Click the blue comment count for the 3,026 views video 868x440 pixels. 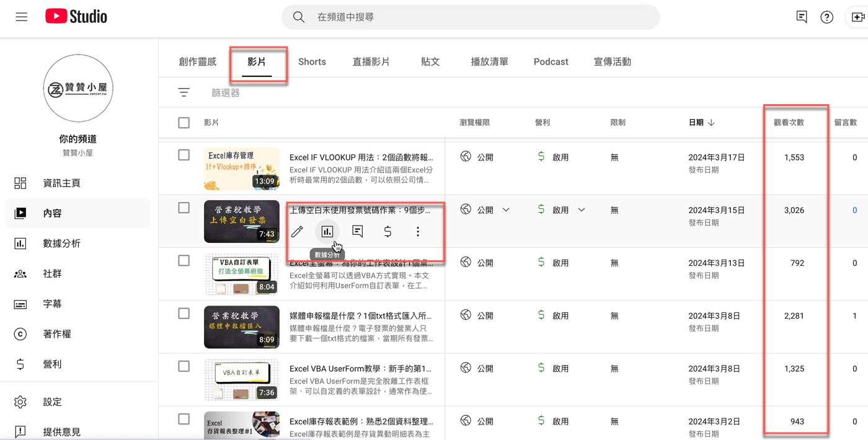click(x=854, y=210)
